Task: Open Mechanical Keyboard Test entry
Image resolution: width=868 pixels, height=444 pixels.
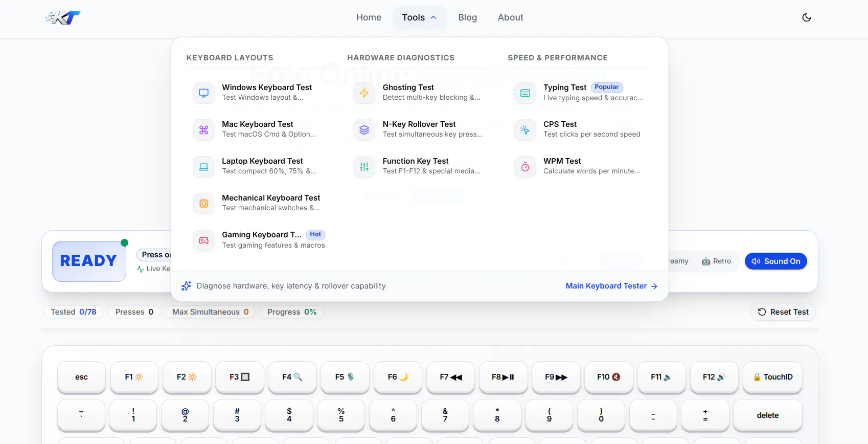Action: (259, 203)
